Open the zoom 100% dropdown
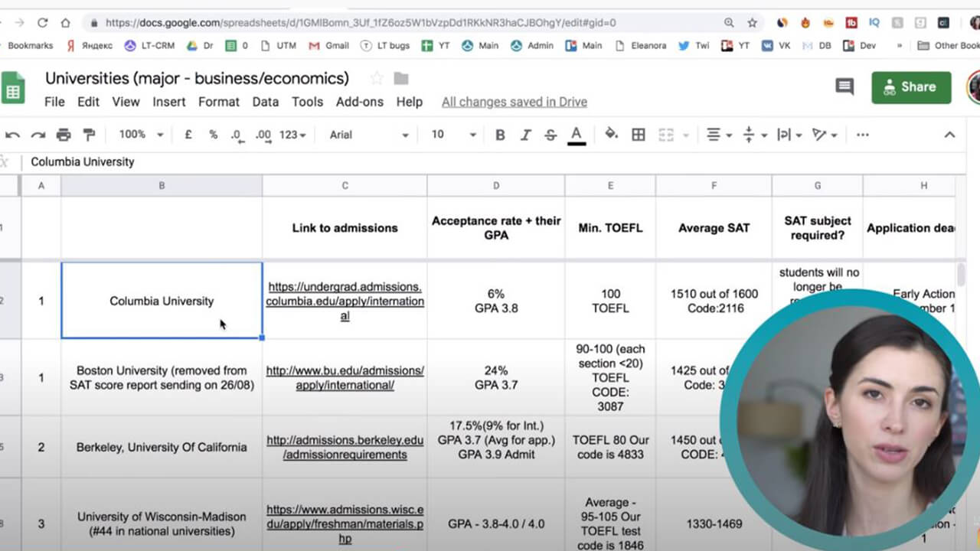980x551 pixels. tap(141, 135)
